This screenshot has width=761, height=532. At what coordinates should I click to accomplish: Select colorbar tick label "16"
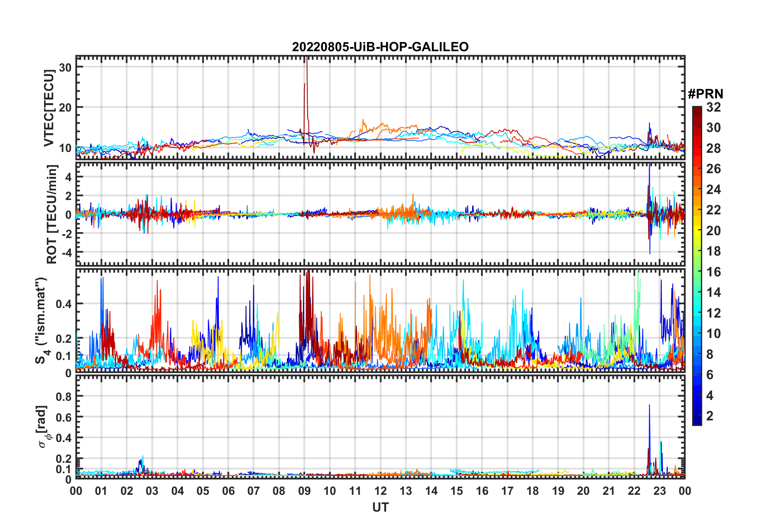click(713, 272)
